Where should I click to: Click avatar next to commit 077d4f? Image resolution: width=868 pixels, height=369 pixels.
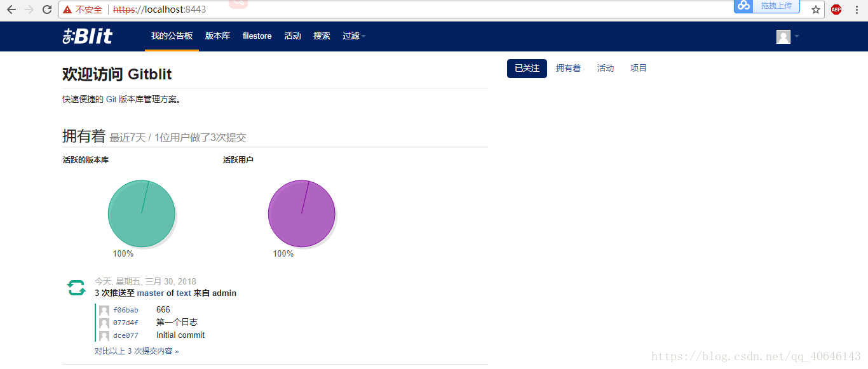(x=104, y=323)
